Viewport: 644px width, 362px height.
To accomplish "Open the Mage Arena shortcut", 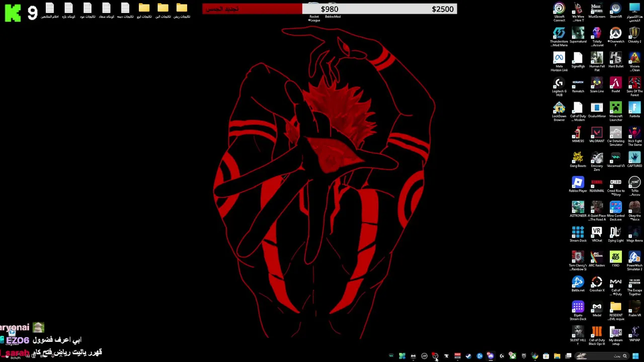I will [634, 235].
